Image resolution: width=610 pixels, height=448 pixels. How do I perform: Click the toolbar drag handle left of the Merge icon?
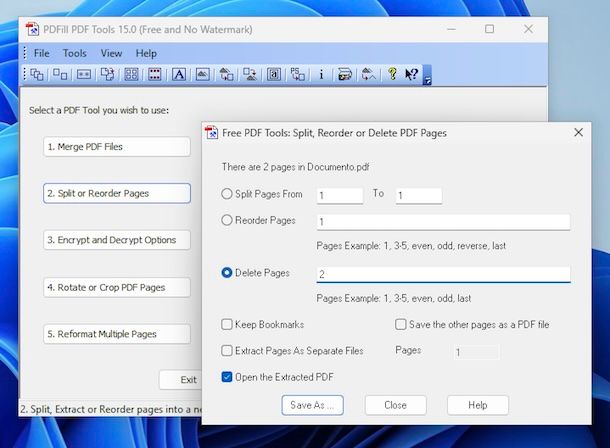(x=25, y=74)
